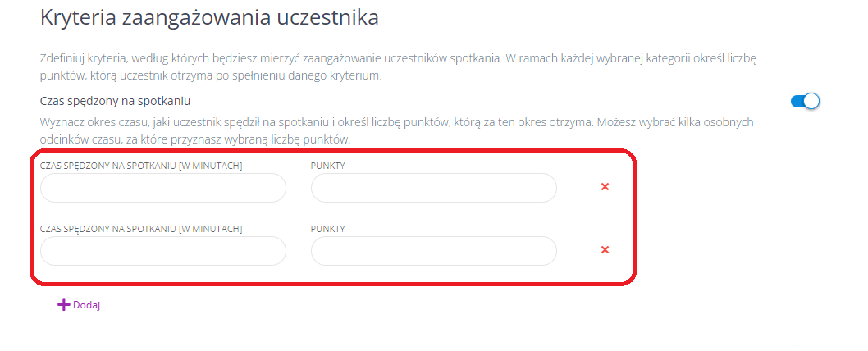The width and height of the screenshot is (868, 351).
Task: Delete the second time-and-points row
Action: (605, 250)
